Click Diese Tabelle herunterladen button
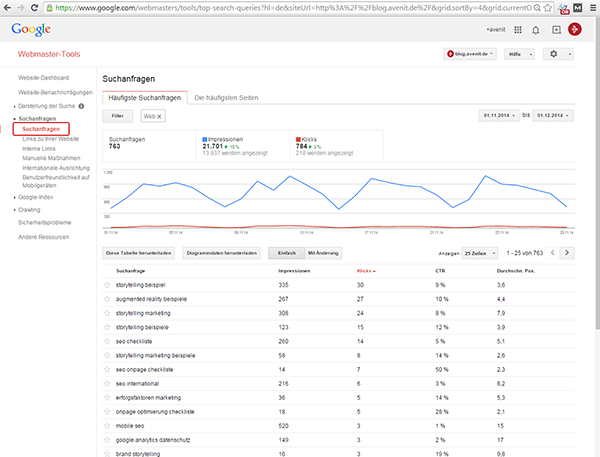 click(139, 253)
